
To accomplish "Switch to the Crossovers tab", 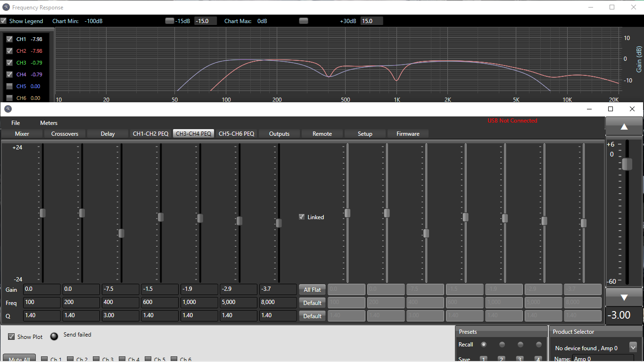I will coord(65,134).
